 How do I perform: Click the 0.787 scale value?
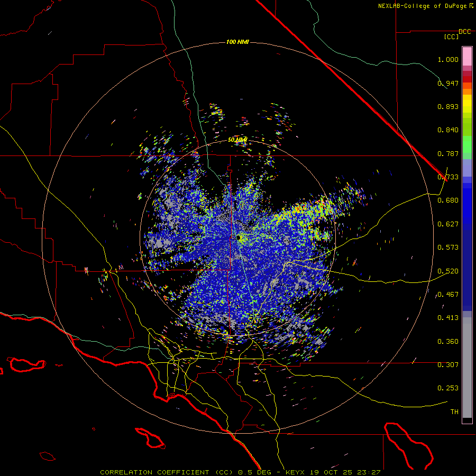point(448,153)
